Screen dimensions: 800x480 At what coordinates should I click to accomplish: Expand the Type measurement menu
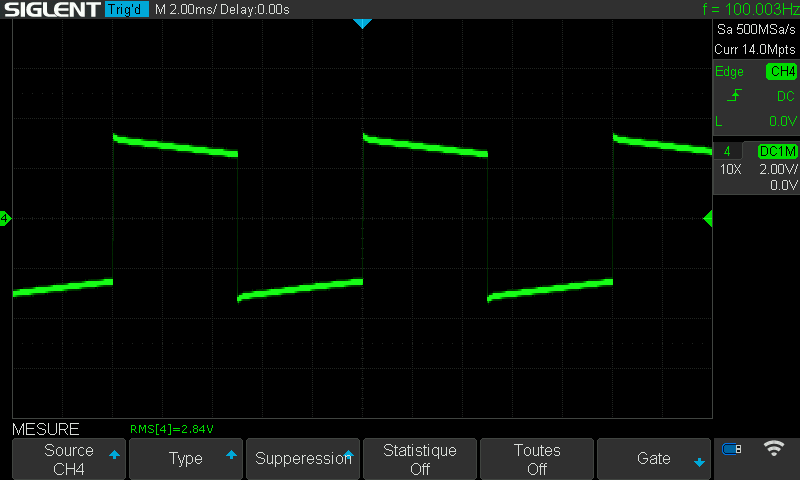pyautogui.click(x=186, y=459)
